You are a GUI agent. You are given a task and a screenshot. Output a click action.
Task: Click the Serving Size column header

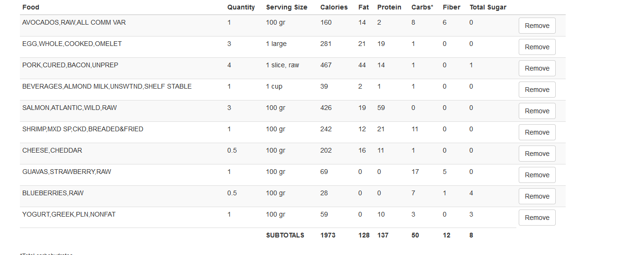pos(287,7)
